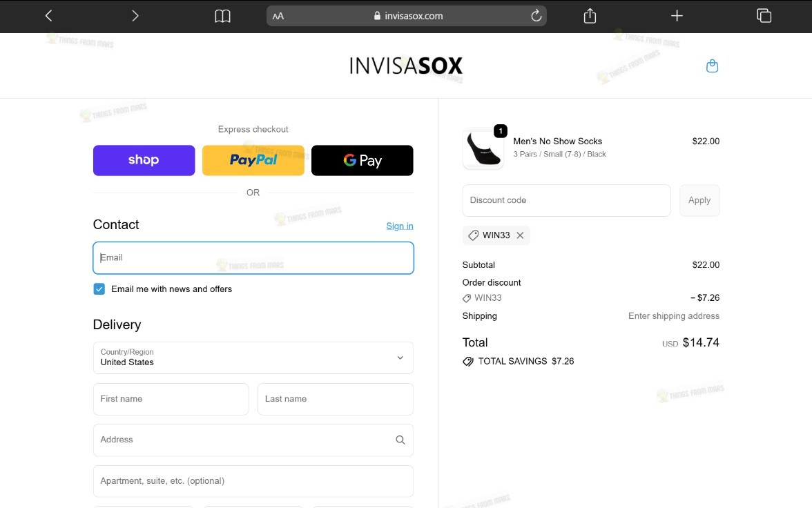The width and height of the screenshot is (812, 508).
Task: Go back with the browser back arrow
Action: pos(48,16)
